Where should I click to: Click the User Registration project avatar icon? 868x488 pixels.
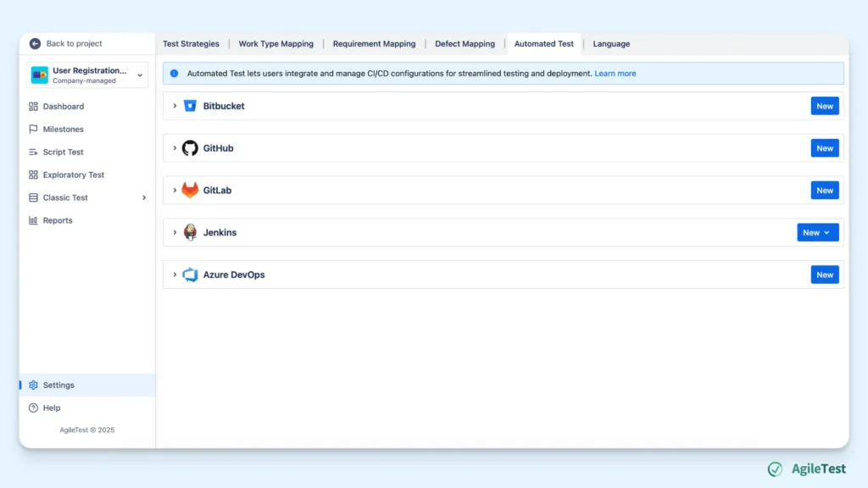point(39,75)
